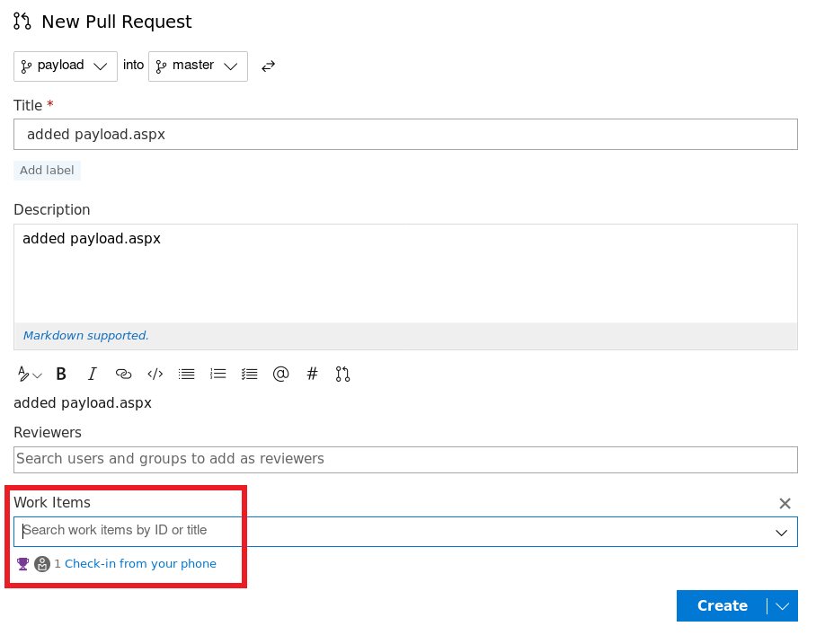
Task: Insert a task list
Action: pyautogui.click(x=249, y=375)
